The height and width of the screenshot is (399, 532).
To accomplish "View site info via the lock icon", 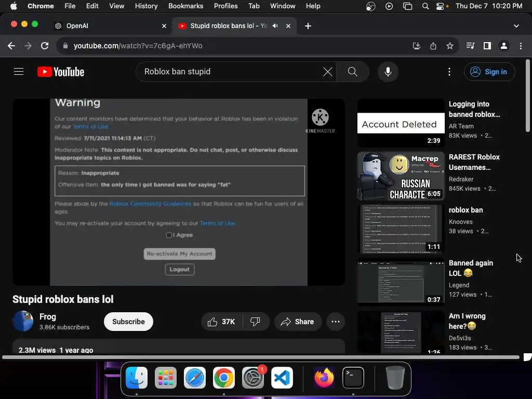I will (x=65, y=46).
